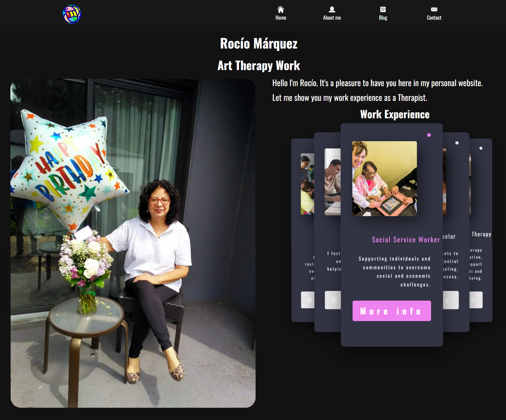This screenshot has width=506, height=420.
Task: Select the leftmost card's partially visible photo
Action: coord(307,184)
